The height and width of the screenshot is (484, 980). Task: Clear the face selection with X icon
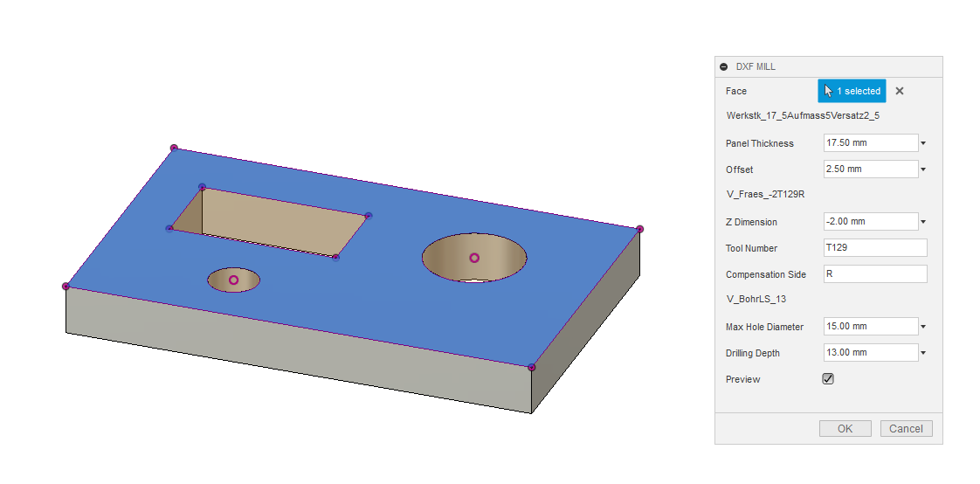[x=900, y=91]
